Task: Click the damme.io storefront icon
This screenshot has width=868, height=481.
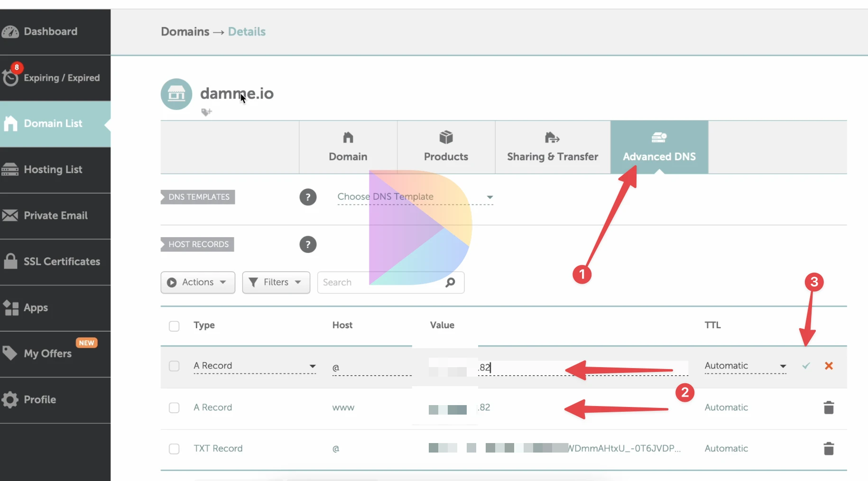Action: (176, 94)
